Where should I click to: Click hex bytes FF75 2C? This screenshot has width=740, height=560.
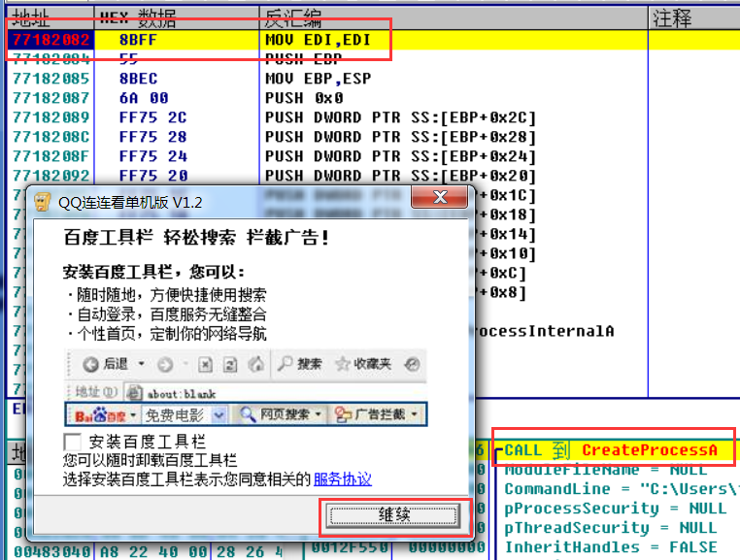(x=152, y=117)
